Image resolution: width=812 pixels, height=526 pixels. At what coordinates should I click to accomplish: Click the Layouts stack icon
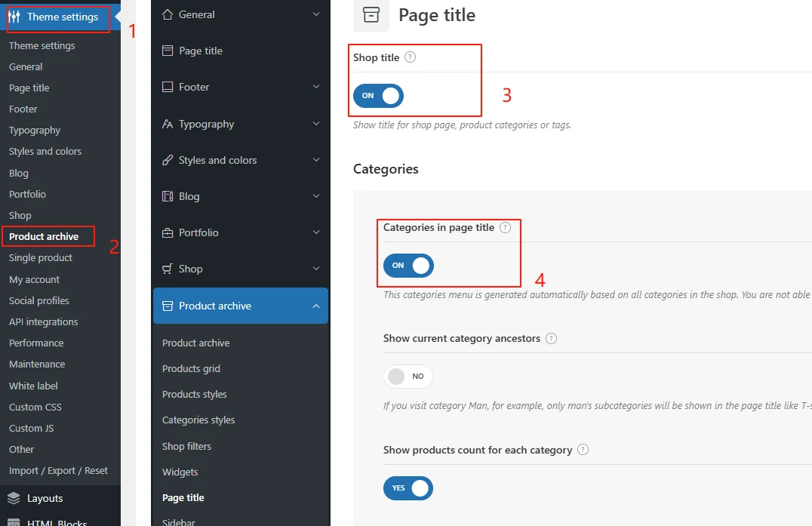14,498
